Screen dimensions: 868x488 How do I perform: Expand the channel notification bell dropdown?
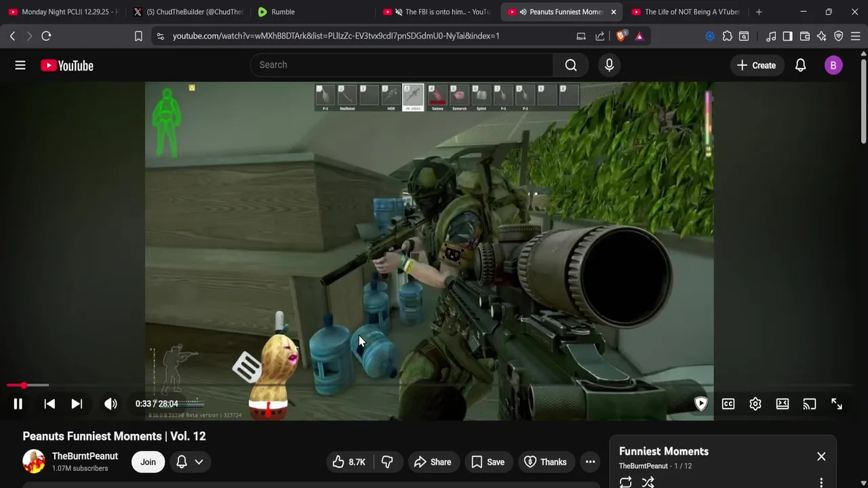coord(190,462)
